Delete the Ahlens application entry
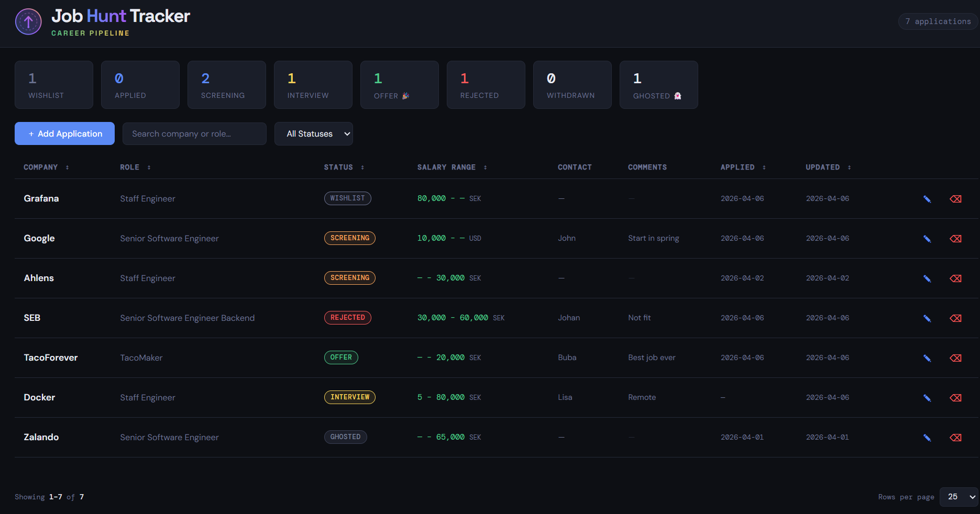Screen dimensions: 980x514 (x=955, y=278)
